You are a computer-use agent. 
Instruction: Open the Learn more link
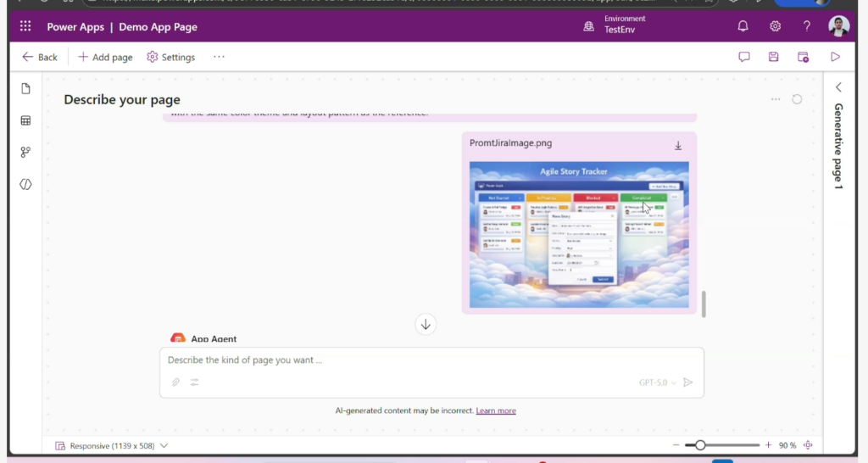coord(495,410)
